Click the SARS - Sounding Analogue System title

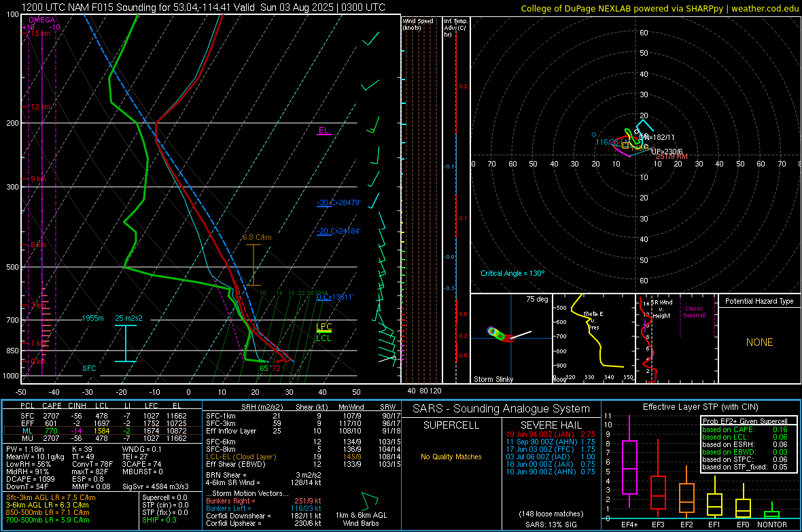point(502,409)
